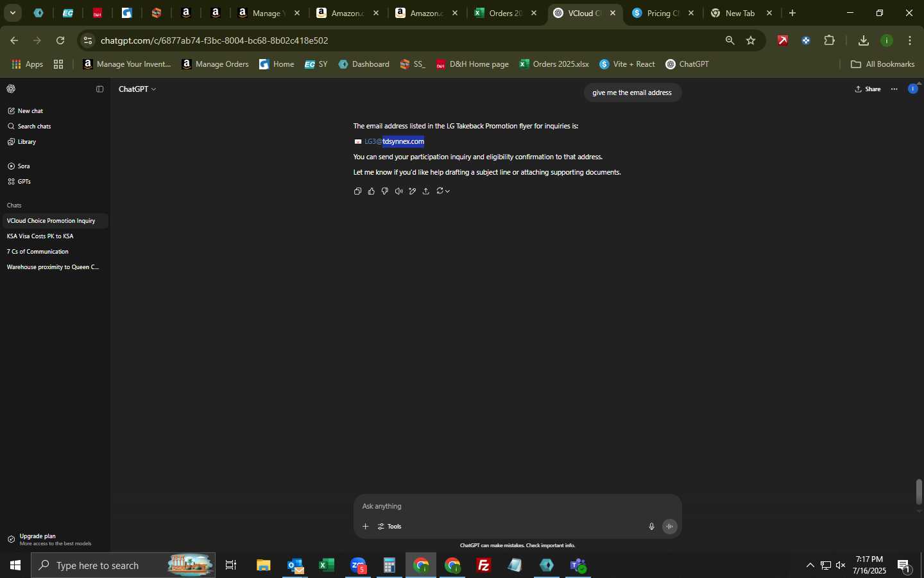Open Vite + React bookmark
This screenshot has width=924, height=578.
[628, 64]
